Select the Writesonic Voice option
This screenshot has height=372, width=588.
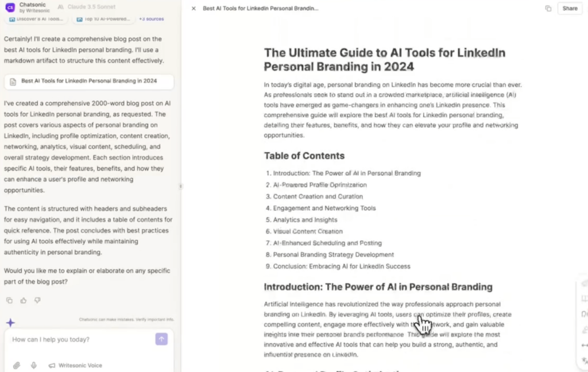[75, 365]
